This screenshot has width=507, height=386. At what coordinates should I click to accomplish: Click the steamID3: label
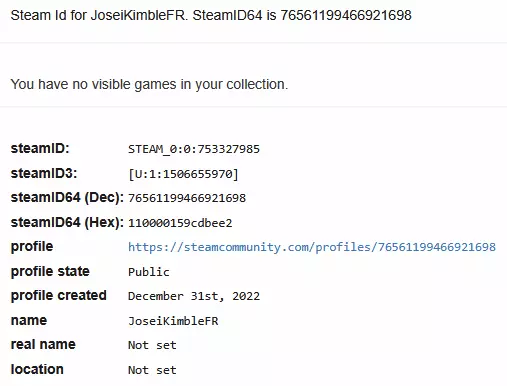(x=44, y=173)
